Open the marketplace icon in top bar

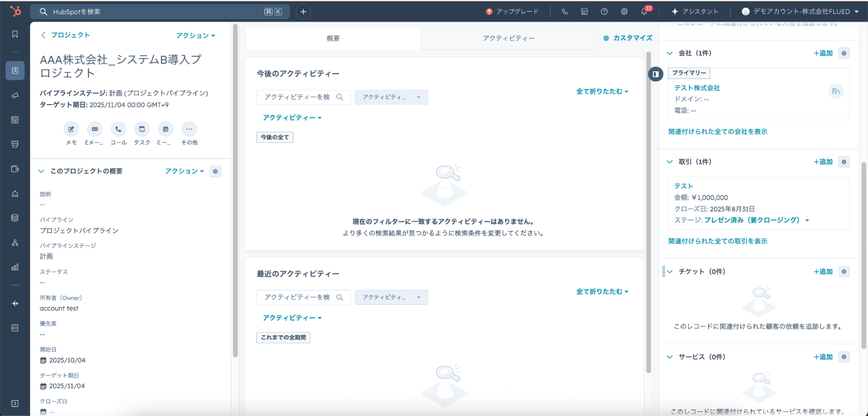(x=584, y=12)
